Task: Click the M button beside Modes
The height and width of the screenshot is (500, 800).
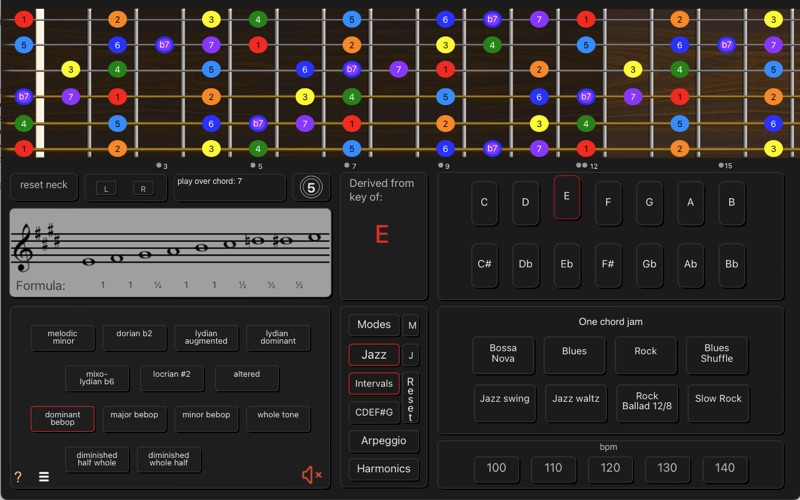Action: pyautogui.click(x=411, y=326)
